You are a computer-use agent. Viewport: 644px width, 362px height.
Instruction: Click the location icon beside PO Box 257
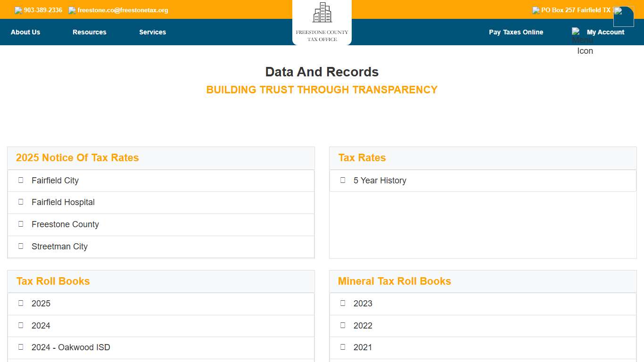tap(536, 10)
